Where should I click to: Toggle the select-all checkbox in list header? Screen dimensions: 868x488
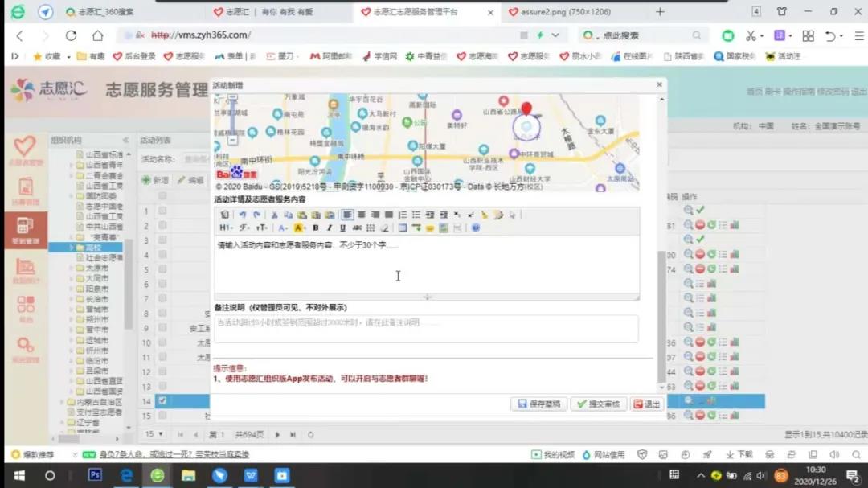pyautogui.click(x=162, y=195)
